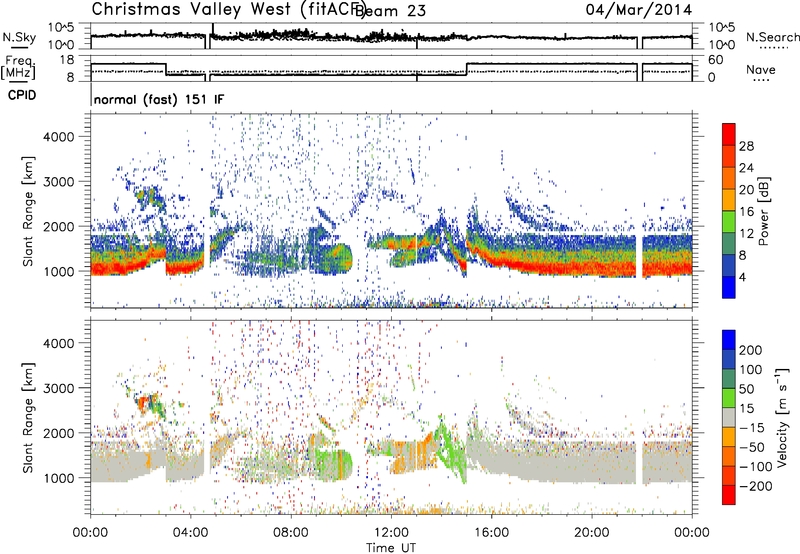Click the frequency step up near 15:00 UT
The image size is (800, 554).
(466, 69)
